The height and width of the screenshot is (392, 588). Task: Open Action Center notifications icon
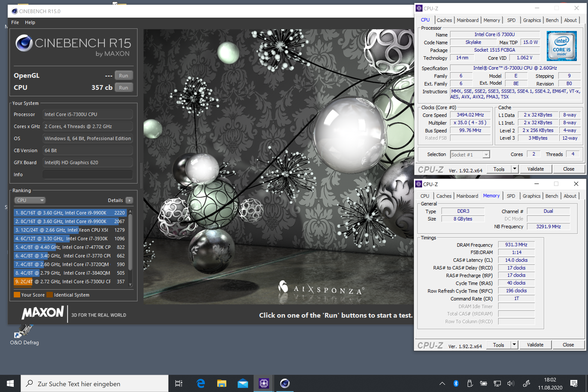[574, 383]
